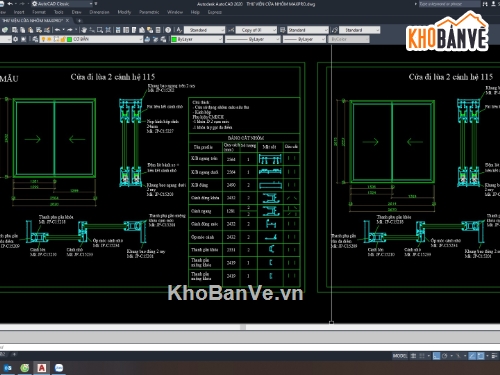The width and height of the screenshot is (500, 375).
Task: Open the workspace gear icon beside AutoCAD Classic
Action: [34, 4]
